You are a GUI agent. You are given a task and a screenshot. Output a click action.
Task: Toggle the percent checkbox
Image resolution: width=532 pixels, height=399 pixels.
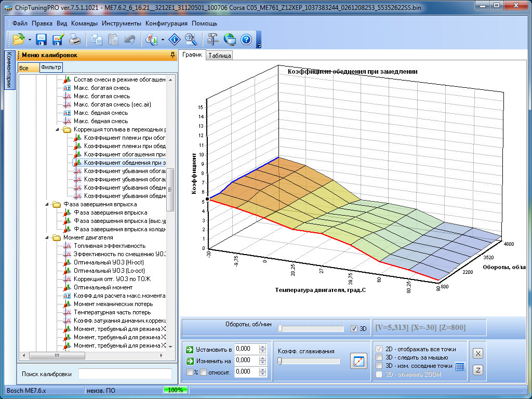click(190, 372)
